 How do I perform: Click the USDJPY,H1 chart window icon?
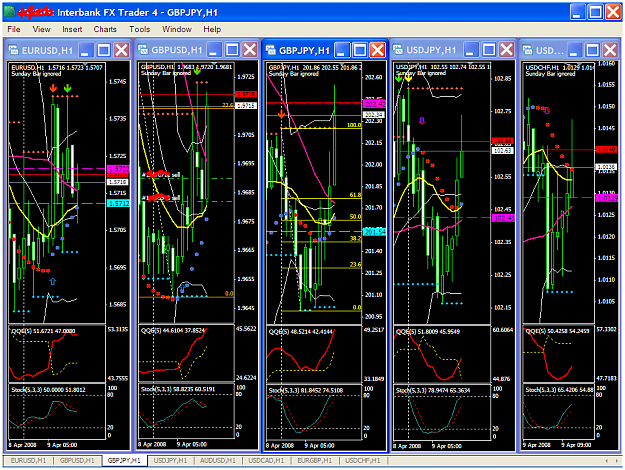coord(398,50)
